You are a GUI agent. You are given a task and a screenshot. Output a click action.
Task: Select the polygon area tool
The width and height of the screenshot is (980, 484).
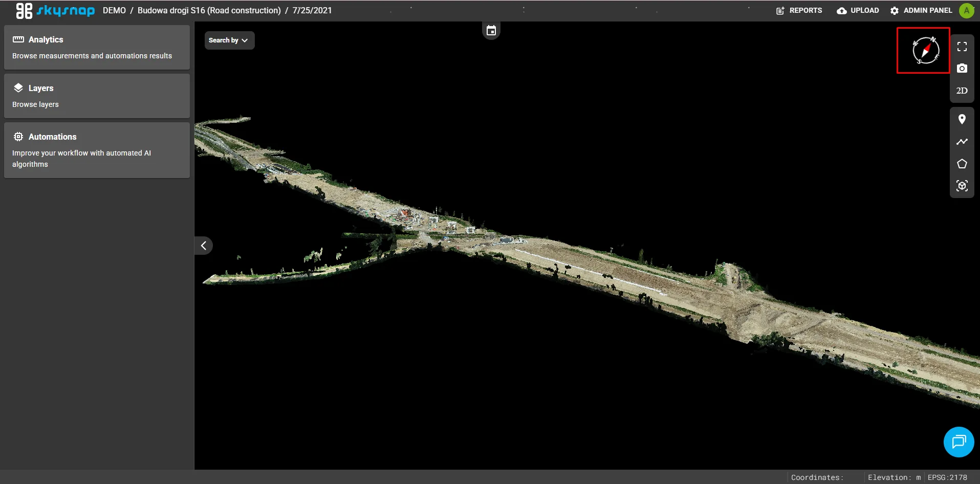(962, 164)
